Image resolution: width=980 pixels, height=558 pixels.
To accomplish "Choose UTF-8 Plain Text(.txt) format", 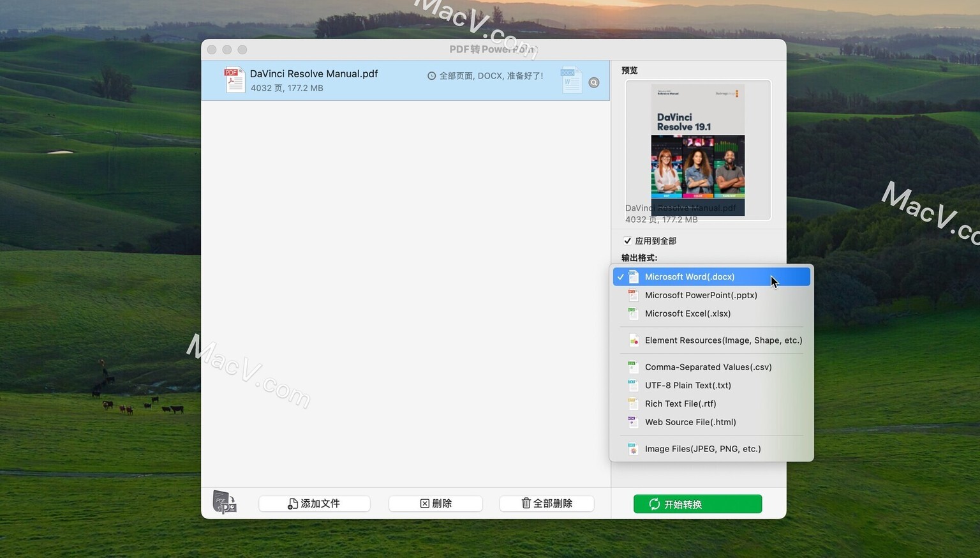I will (x=711, y=386).
